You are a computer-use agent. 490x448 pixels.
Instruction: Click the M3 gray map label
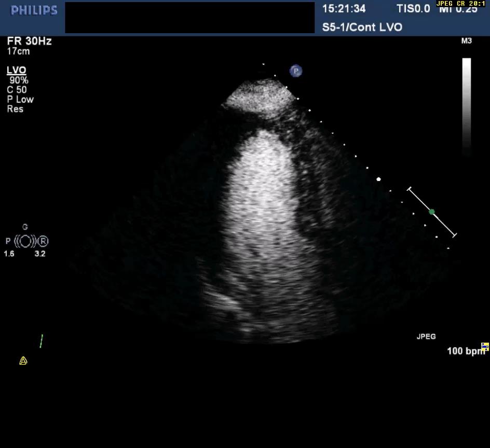click(x=467, y=41)
